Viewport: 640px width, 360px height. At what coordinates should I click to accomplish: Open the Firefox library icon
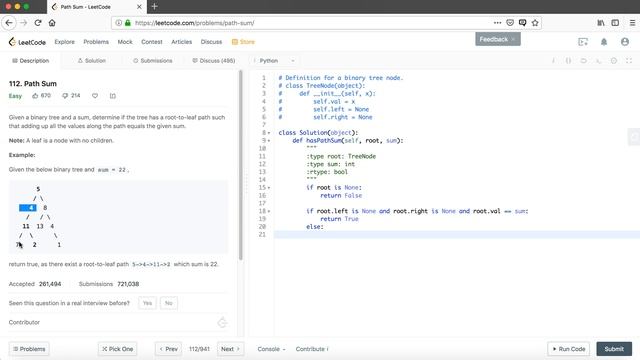[x=601, y=23]
